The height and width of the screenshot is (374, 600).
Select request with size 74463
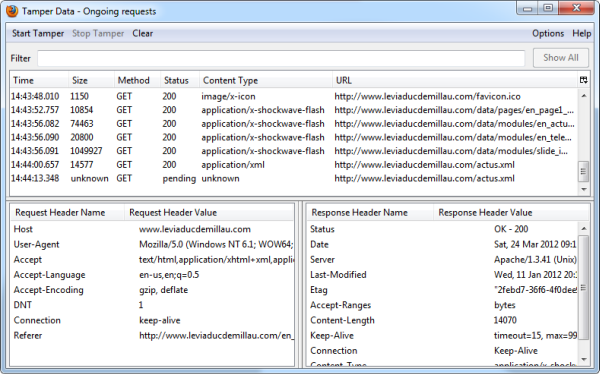pyautogui.click(x=294, y=124)
